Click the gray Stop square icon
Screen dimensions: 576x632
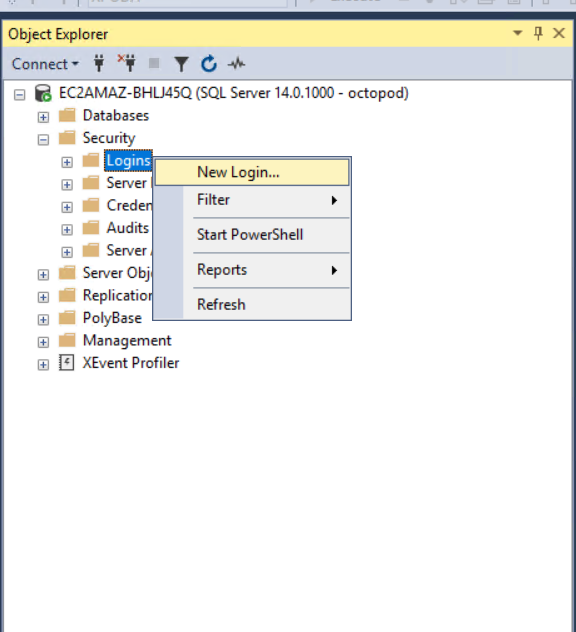(x=154, y=63)
